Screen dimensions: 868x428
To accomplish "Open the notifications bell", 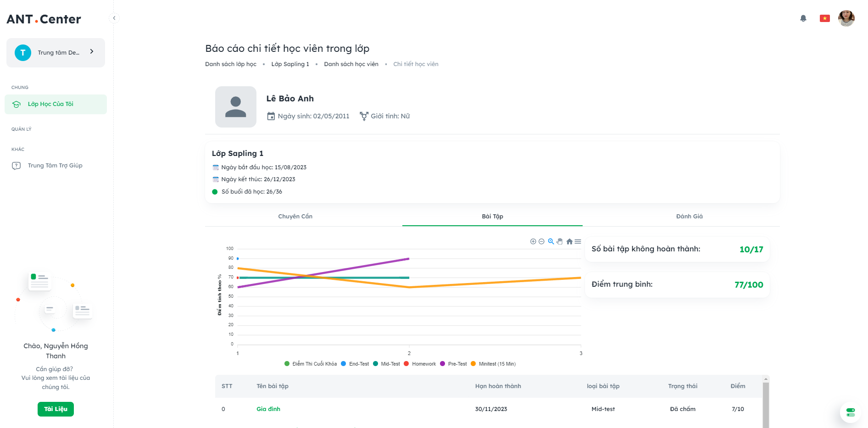I will tap(803, 18).
